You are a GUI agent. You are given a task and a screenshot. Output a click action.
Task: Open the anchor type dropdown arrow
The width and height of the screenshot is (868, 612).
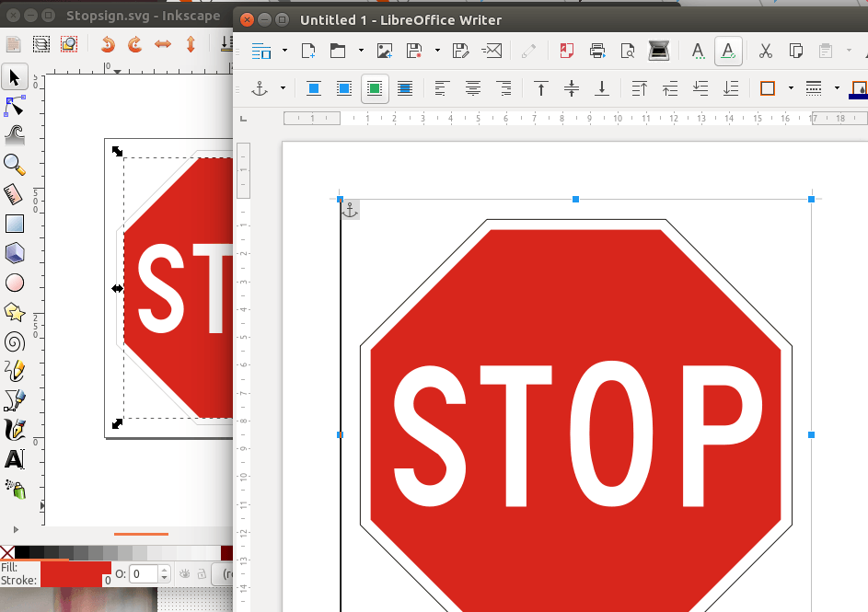pyautogui.click(x=283, y=89)
